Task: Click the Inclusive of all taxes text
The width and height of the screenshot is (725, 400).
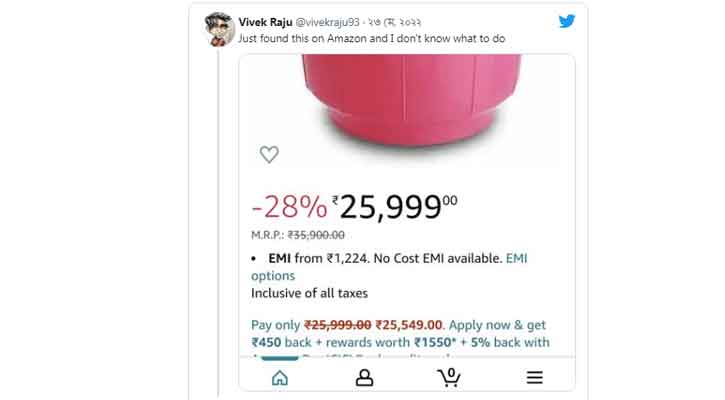Action: point(309,293)
